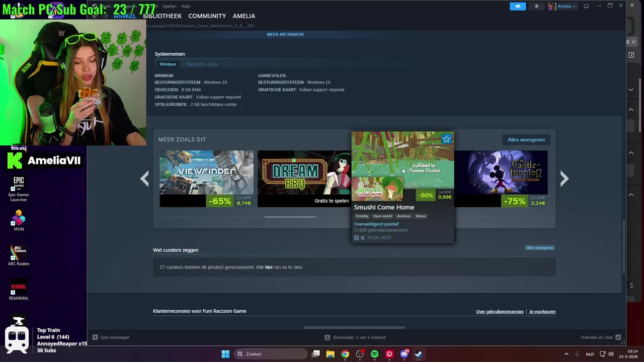
Task: Click the downloads tray icon in Steam footer
Action: 327,337
